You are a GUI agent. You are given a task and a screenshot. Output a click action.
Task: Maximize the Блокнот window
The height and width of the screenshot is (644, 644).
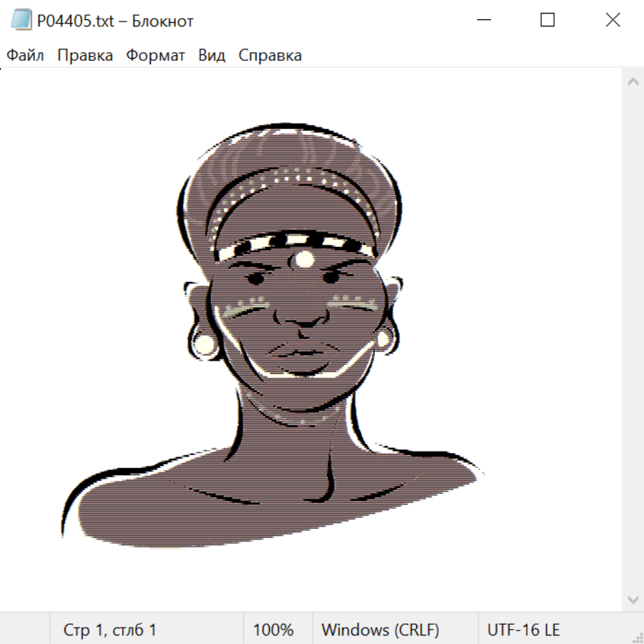point(547,21)
